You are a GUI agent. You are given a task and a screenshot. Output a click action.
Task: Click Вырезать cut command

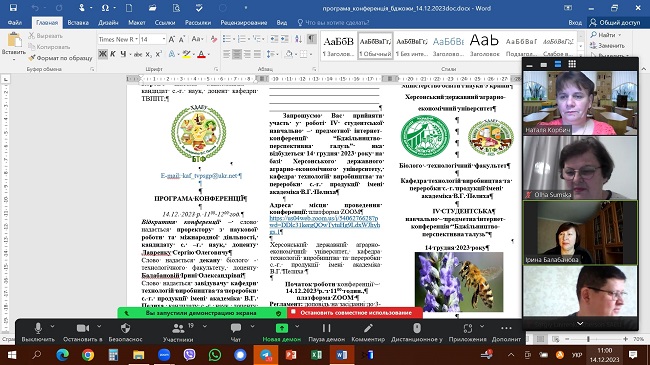click(46, 36)
